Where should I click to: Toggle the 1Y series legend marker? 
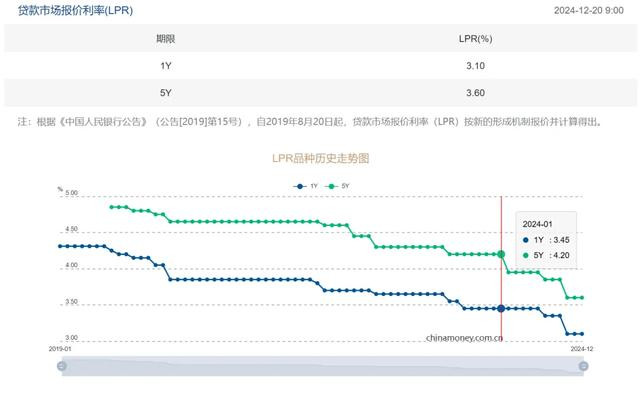pos(300,186)
